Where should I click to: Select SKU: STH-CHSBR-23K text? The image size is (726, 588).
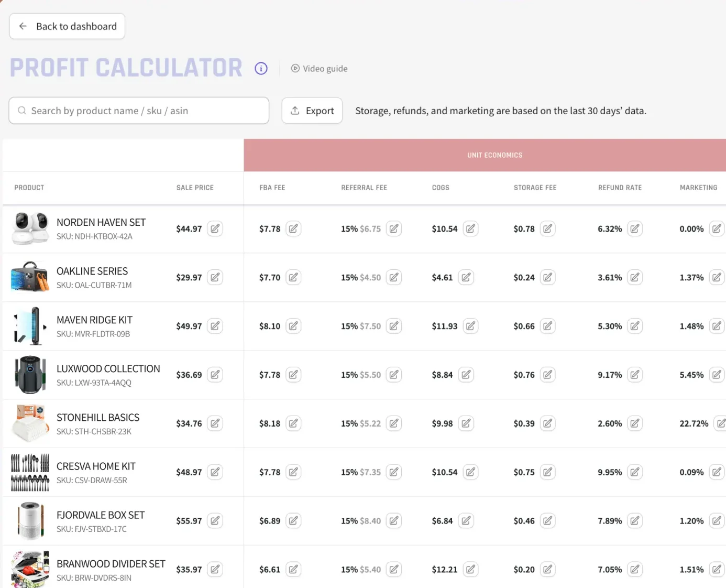point(94,431)
